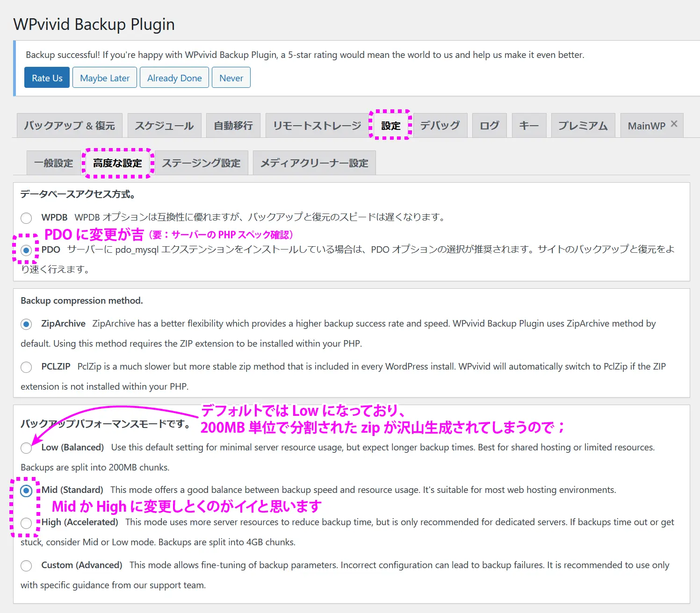Close the MainWP tab with X icon

tap(674, 124)
